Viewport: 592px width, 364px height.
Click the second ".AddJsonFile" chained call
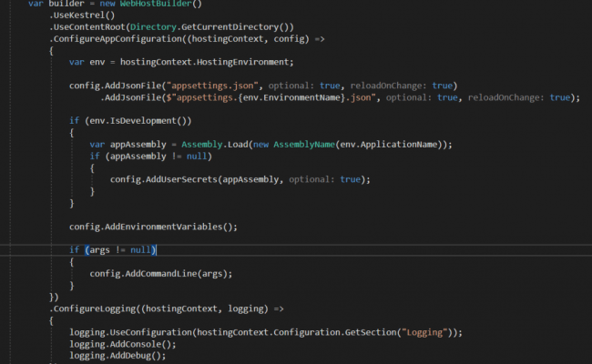click(x=130, y=97)
